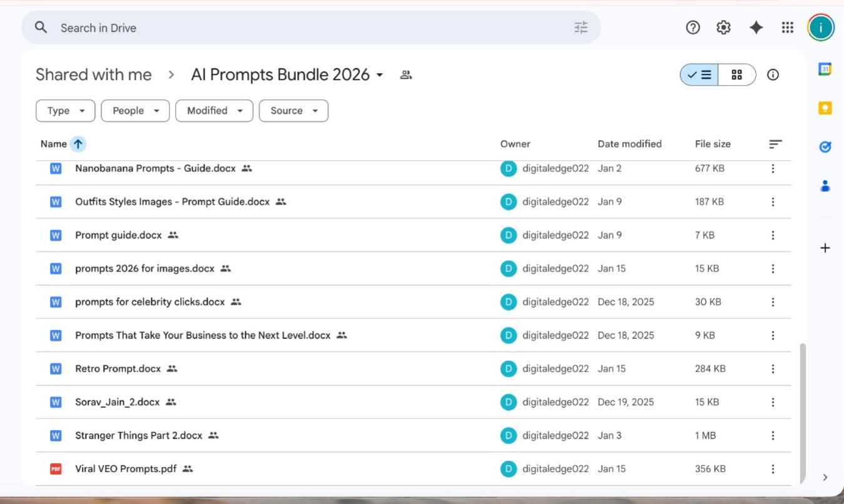Open Google Keep side panel icon
This screenshot has height=504, width=844.
click(x=825, y=108)
